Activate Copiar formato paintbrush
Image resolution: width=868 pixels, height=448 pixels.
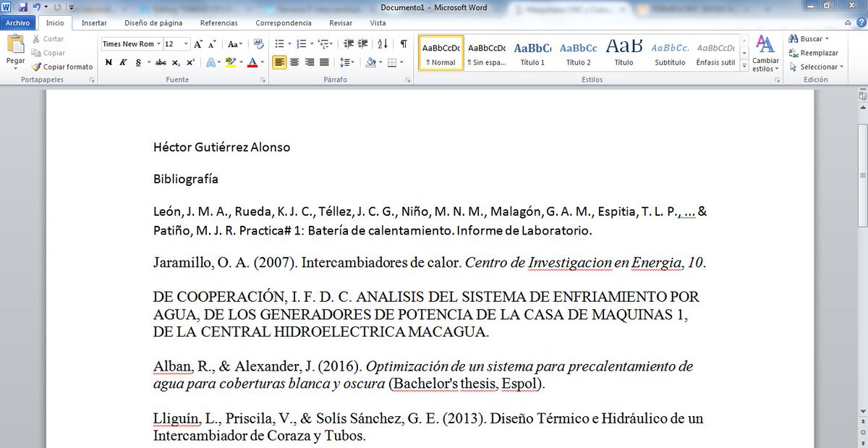62,67
